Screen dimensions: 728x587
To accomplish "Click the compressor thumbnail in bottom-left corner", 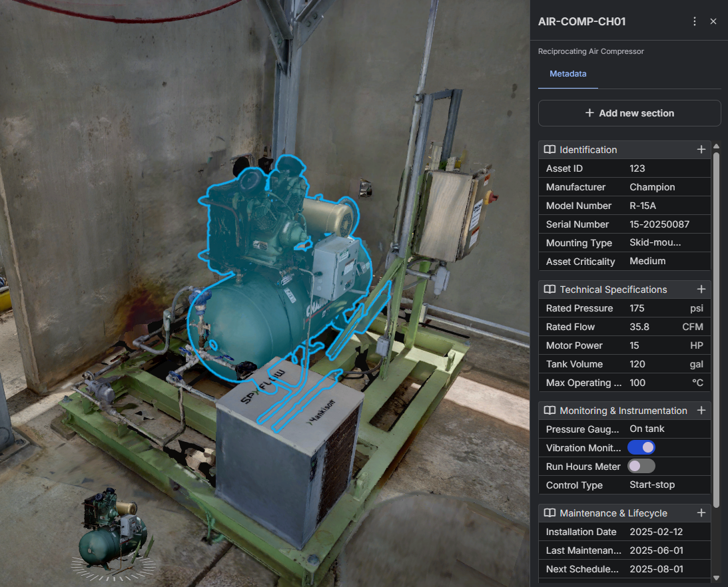I will [x=113, y=530].
